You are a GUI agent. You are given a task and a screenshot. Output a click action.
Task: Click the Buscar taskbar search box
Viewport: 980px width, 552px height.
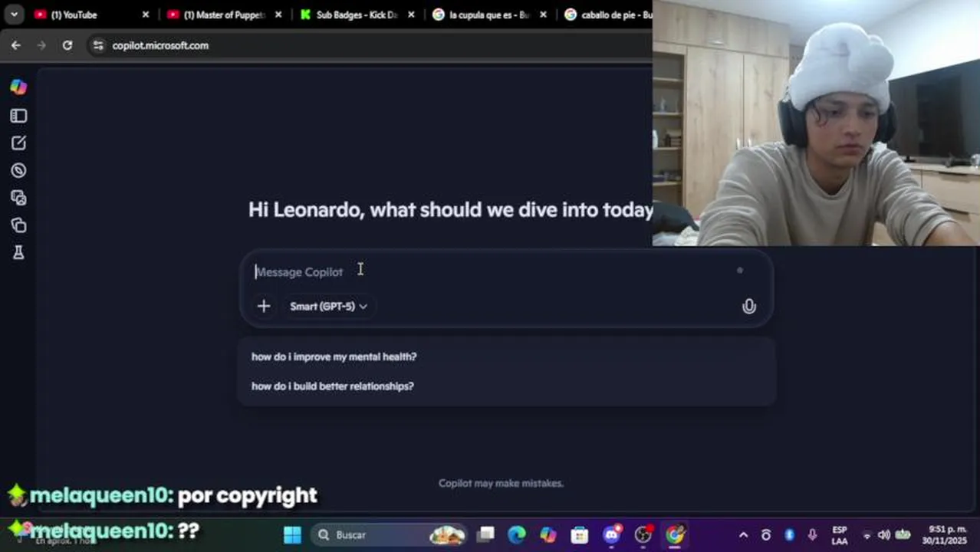pyautogui.click(x=390, y=534)
